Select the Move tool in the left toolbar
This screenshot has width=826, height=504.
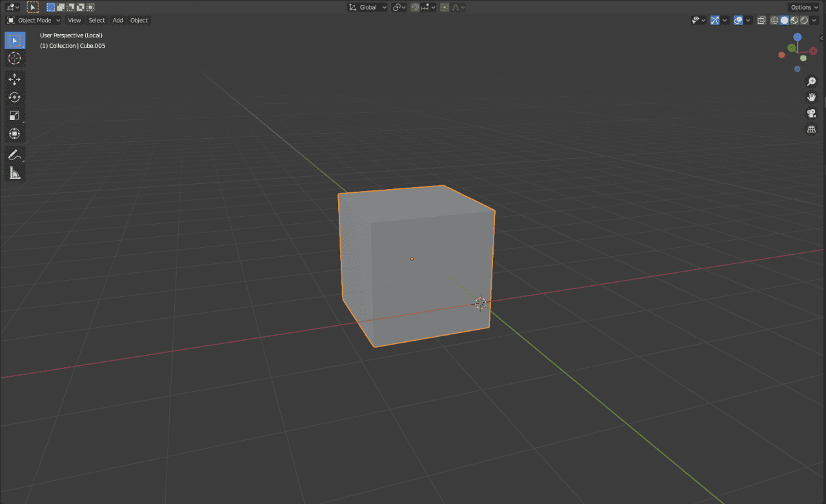(x=14, y=79)
